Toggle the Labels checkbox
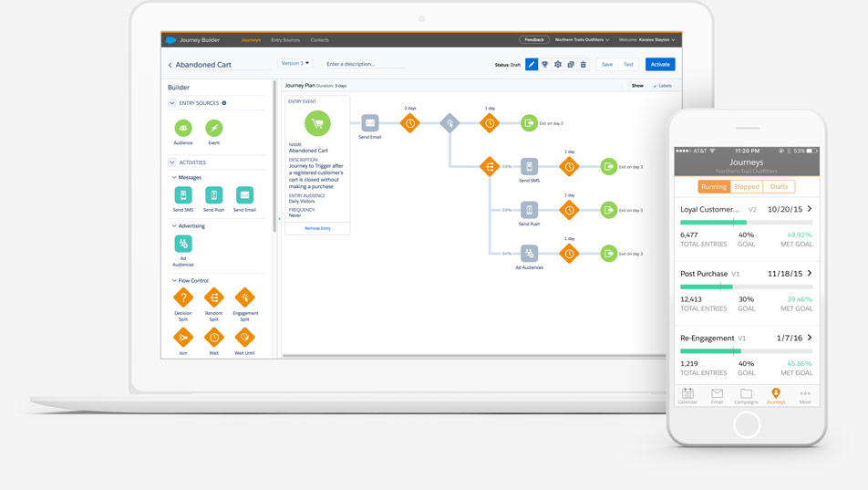This screenshot has width=868, height=490. 655,86
